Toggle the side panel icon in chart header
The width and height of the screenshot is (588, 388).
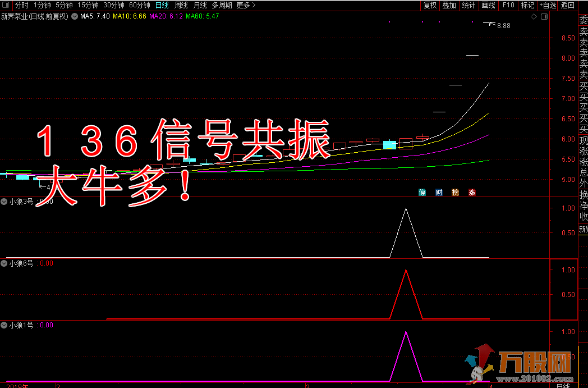[544, 16]
